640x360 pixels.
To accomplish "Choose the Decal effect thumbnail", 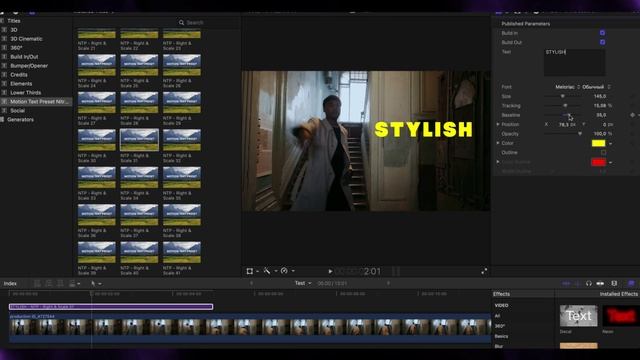I will coord(578,316).
